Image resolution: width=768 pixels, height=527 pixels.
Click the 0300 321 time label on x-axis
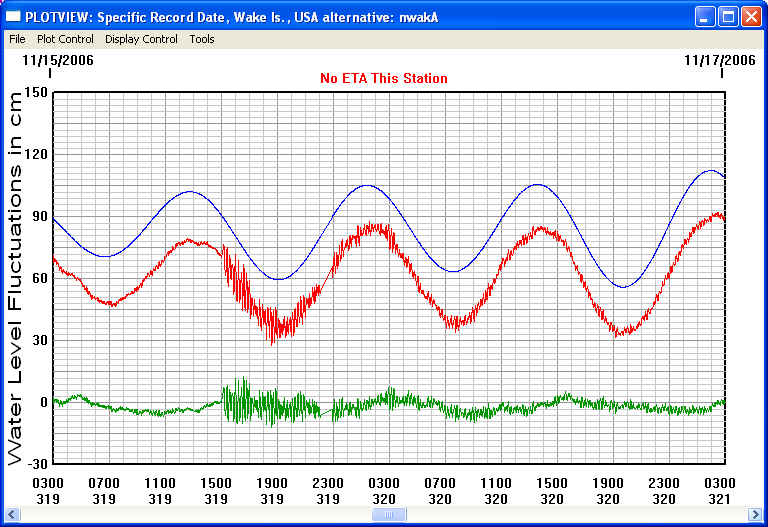718,490
